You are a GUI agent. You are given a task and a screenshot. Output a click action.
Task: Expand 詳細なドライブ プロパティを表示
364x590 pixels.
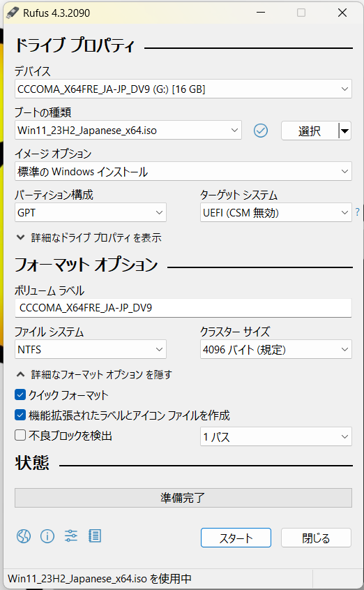[x=89, y=237]
